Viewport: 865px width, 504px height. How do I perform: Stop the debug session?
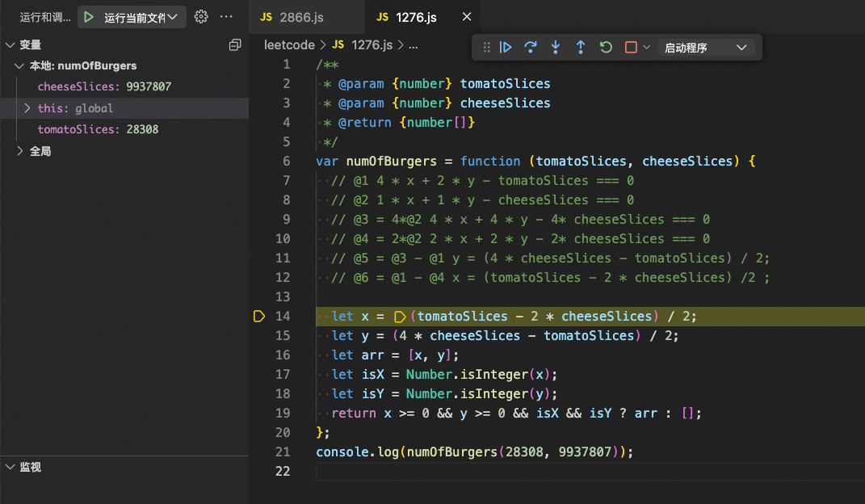(x=631, y=48)
